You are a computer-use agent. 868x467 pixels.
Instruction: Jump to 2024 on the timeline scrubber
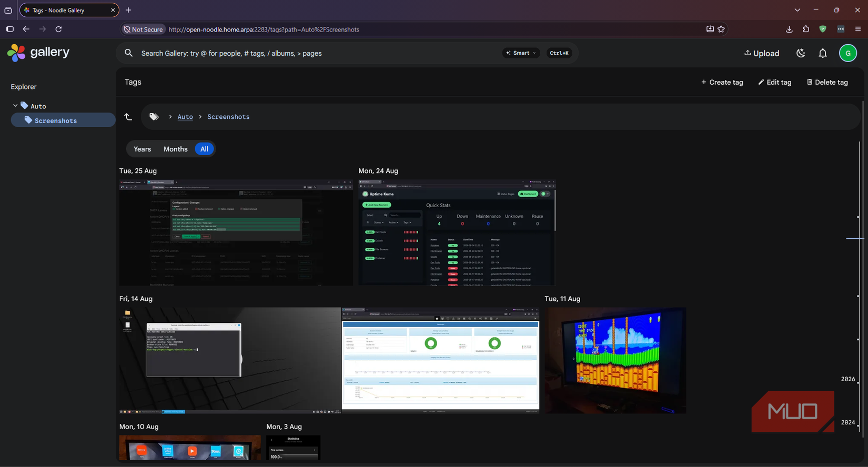click(848, 422)
